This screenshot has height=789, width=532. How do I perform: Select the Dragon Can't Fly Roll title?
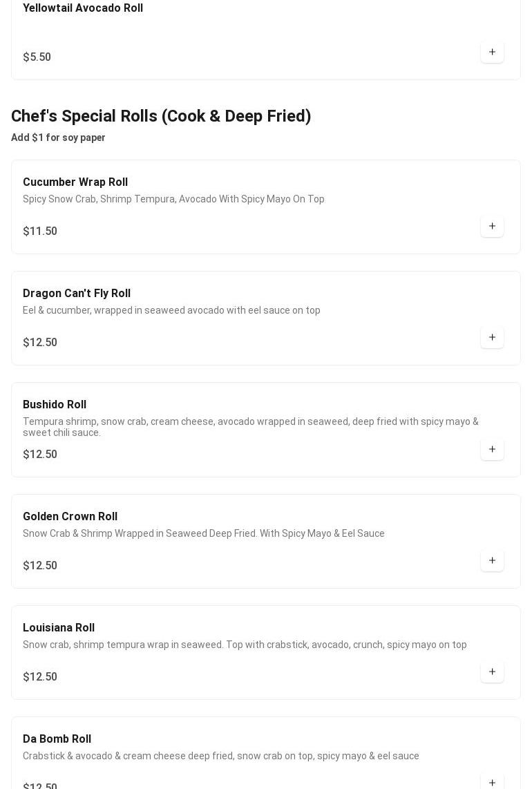point(77,294)
